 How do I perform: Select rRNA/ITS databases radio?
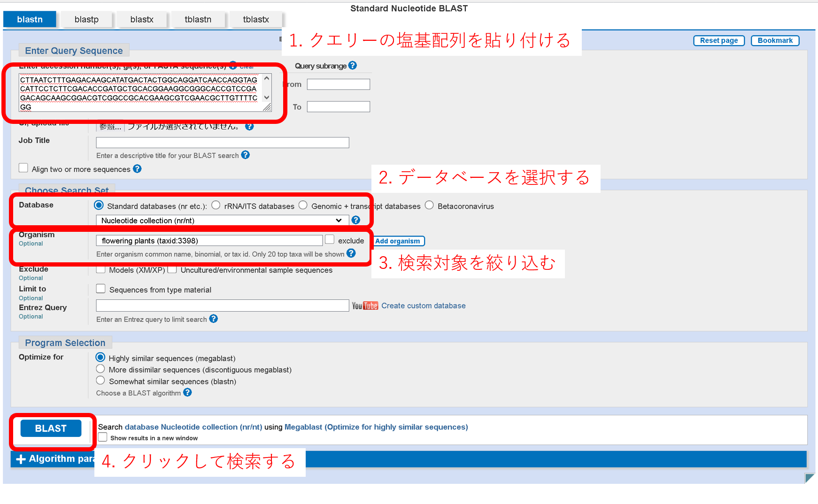(216, 205)
